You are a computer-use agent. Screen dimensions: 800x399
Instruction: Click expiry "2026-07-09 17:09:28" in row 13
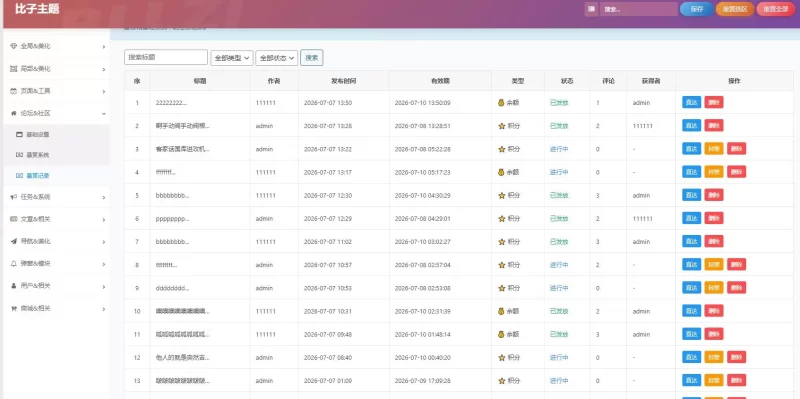422,381
